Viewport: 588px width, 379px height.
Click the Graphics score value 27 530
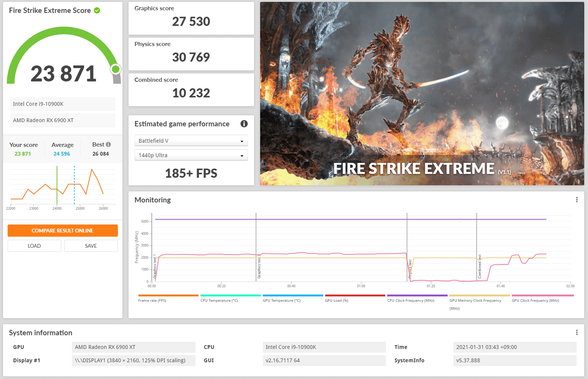click(191, 21)
